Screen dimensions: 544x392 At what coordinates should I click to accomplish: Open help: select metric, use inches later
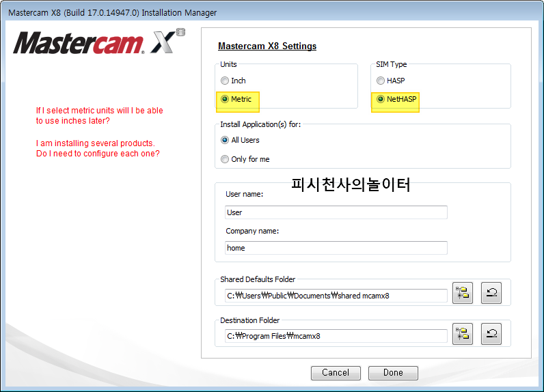(99, 115)
